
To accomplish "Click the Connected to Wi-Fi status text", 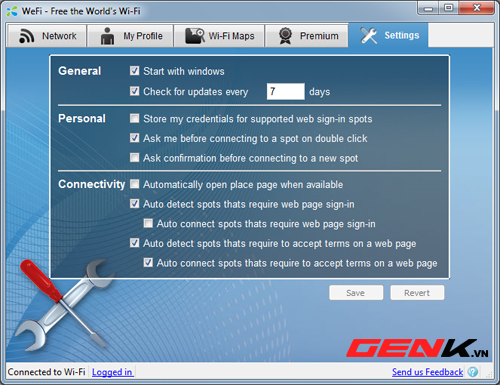I will pyautogui.click(x=46, y=372).
